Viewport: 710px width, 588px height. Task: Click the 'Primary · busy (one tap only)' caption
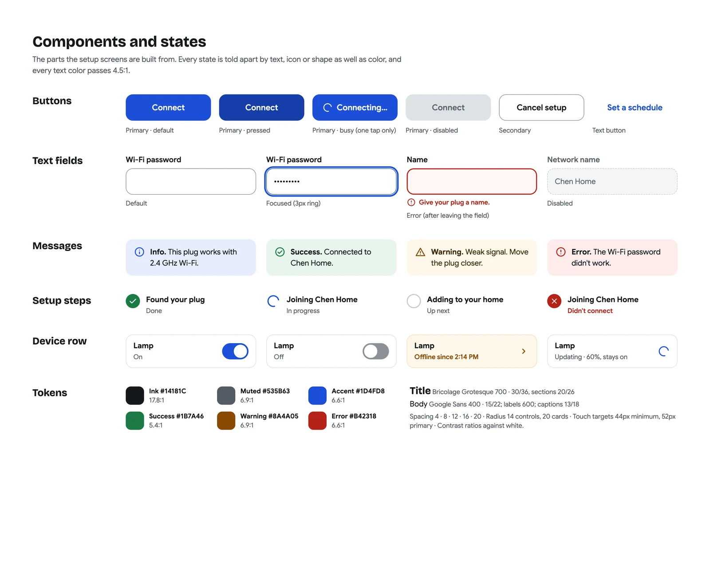coord(354,130)
